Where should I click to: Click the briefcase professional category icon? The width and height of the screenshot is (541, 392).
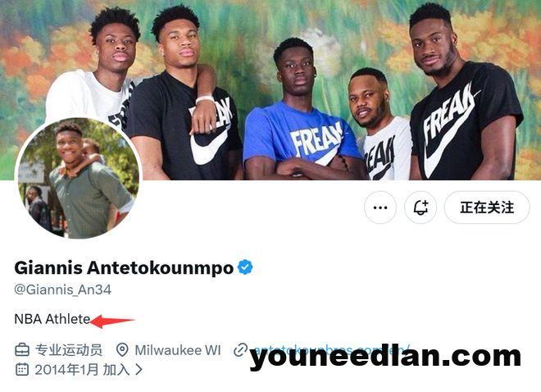pos(22,350)
